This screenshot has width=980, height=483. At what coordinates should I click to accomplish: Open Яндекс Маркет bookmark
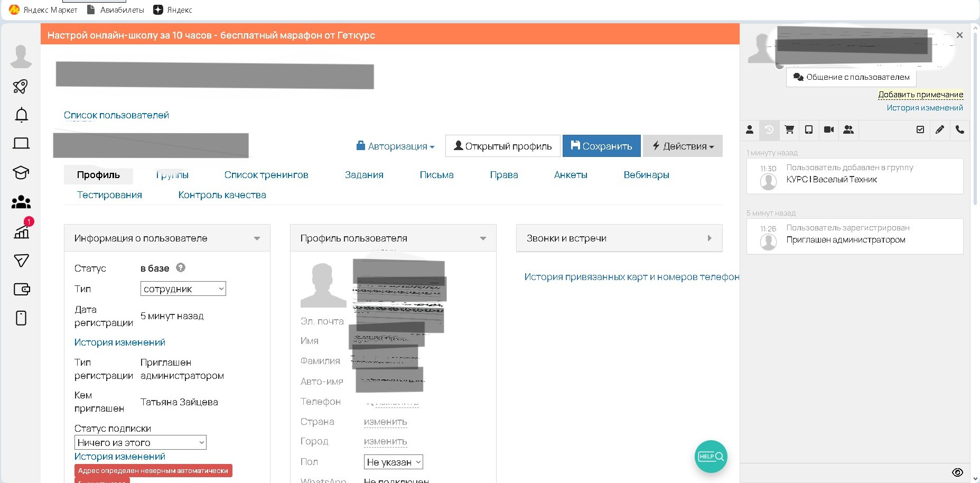tap(44, 10)
